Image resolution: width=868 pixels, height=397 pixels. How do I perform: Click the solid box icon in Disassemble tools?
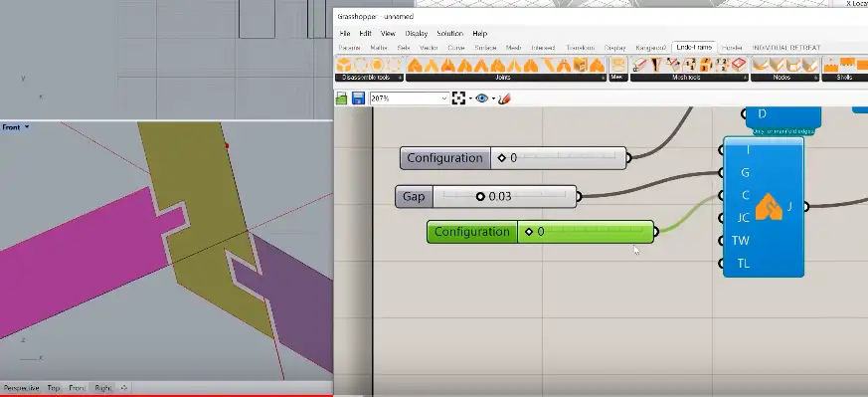click(344, 65)
